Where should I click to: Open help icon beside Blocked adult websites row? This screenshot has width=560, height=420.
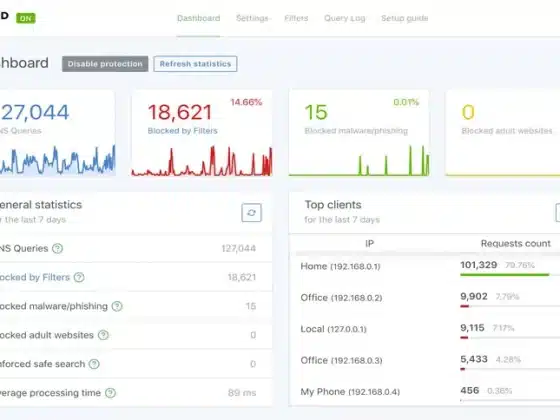[x=103, y=335]
